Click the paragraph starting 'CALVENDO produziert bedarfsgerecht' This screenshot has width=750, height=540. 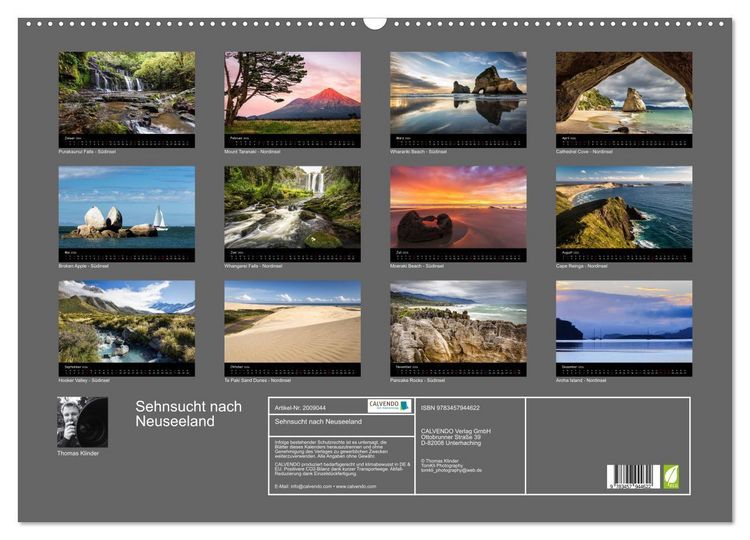[342, 469]
